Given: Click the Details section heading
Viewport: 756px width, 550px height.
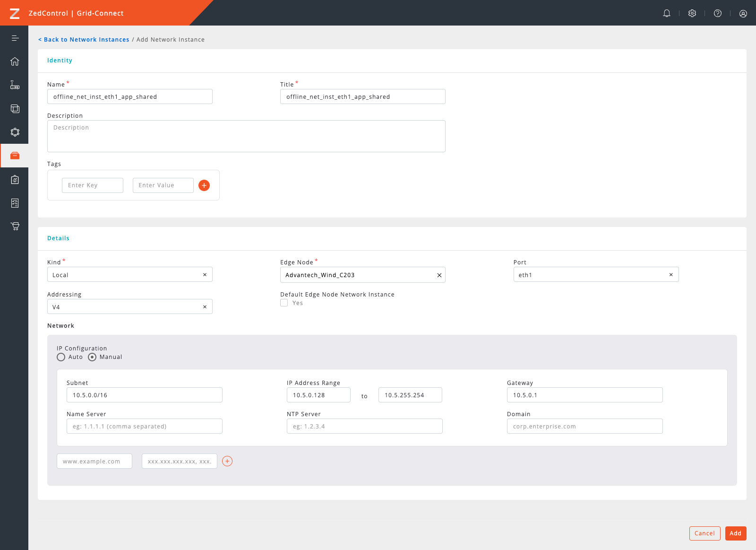Looking at the screenshot, I should 58,238.
